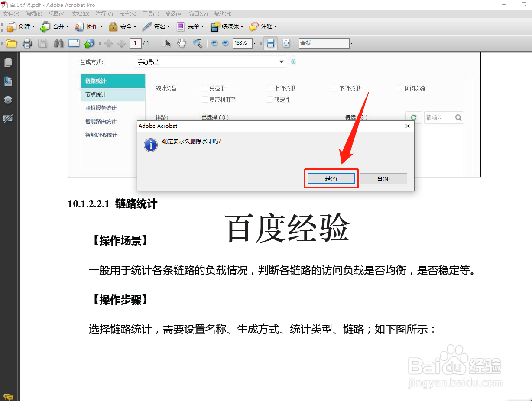Viewport: 532px width, 401px height.
Task: Click the 133% zoom value field
Action: (x=243, y=43)
